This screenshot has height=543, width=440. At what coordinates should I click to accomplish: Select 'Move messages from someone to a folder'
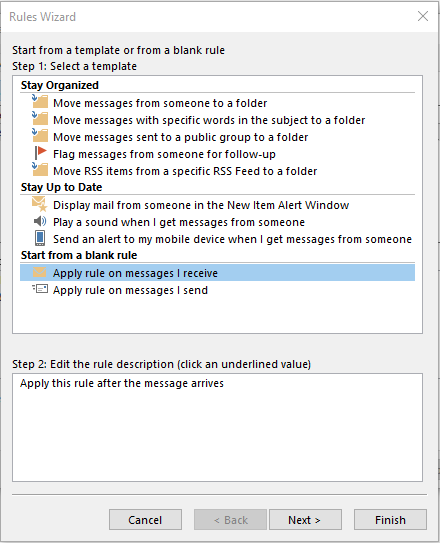160,103
